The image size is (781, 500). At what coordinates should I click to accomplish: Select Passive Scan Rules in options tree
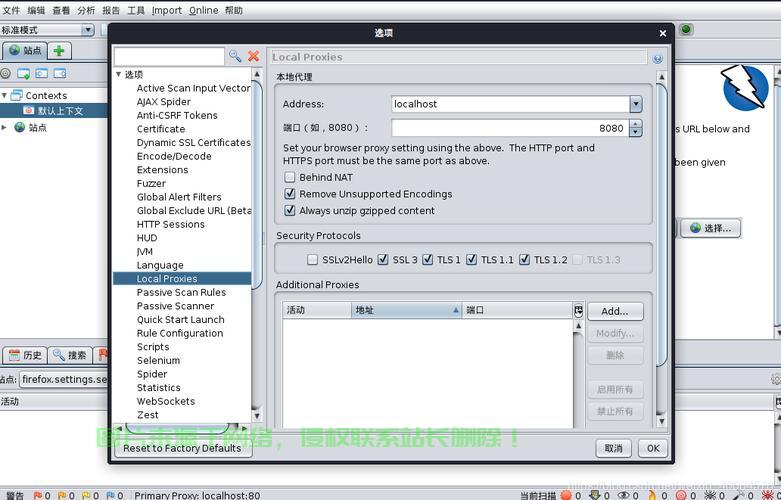181,292
